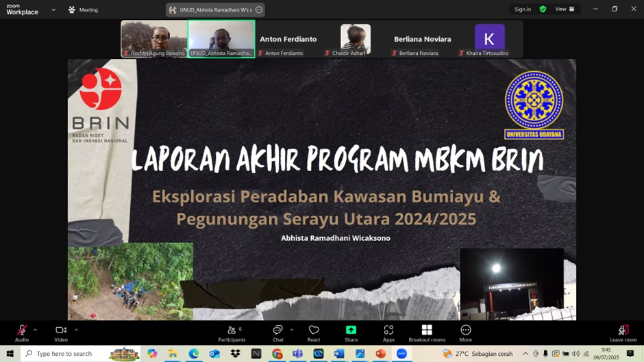
Task: Select Chaidir Ashari participant tile
Action: [356, 39]
